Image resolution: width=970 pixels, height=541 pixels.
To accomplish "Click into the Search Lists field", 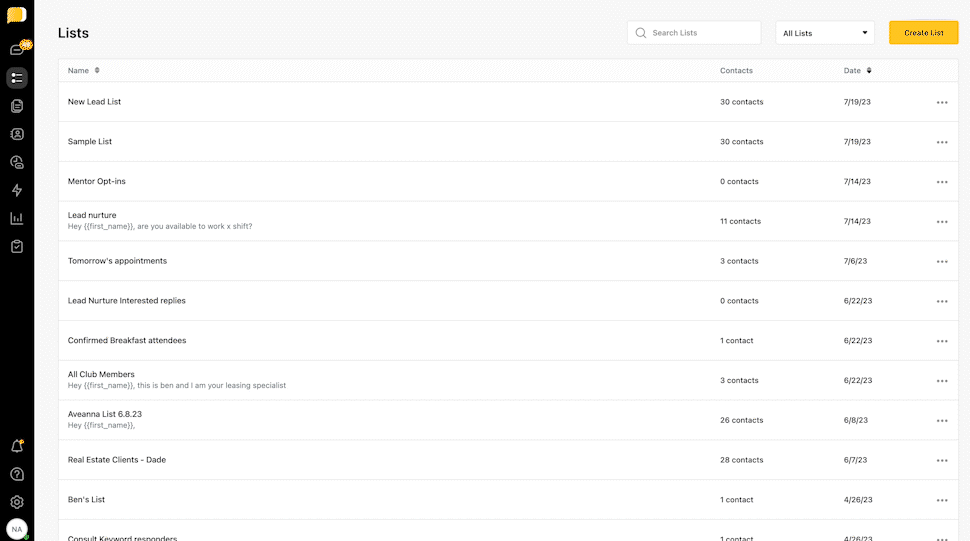I will [702, 33].
